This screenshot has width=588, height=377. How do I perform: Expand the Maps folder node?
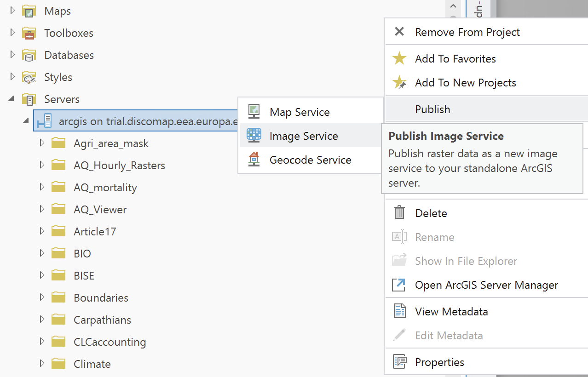tap(12, 11)
